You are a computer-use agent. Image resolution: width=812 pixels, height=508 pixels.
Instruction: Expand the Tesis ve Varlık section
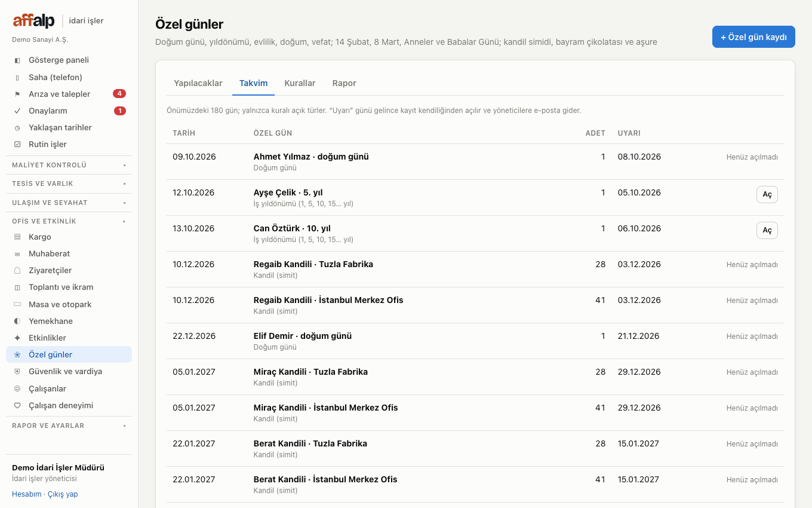click(x=69, y=183)
